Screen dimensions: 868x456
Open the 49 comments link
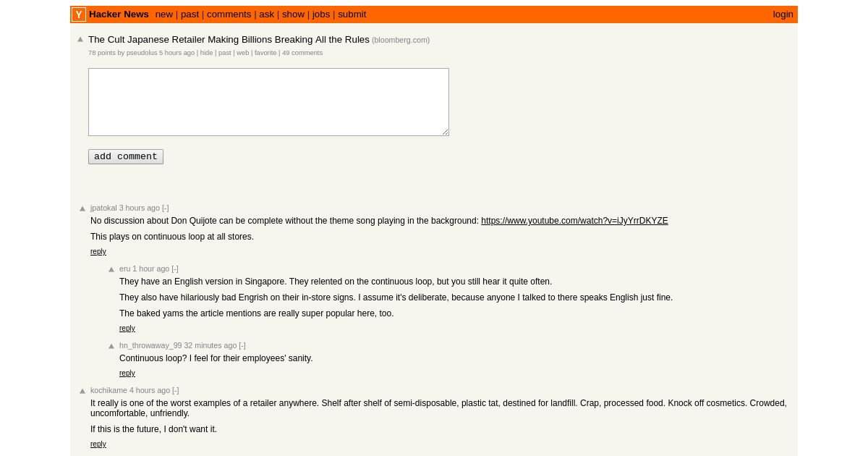tap(302, 53)
